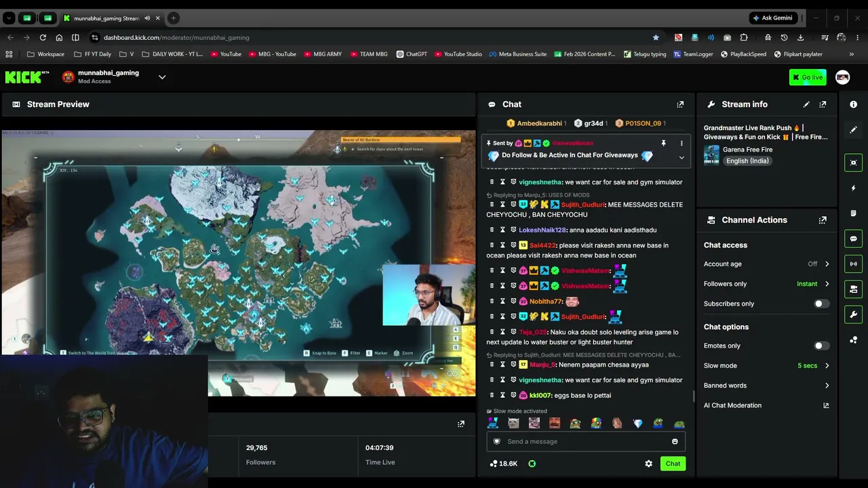868x488 pixels.
Task: Expand the pinned message chevron
Action: [x=682, y=157]
